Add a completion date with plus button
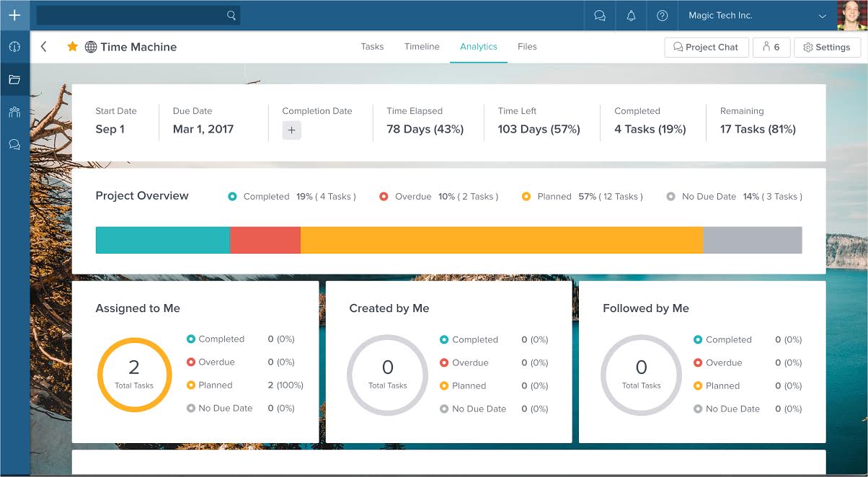 [x=291, y=130]
